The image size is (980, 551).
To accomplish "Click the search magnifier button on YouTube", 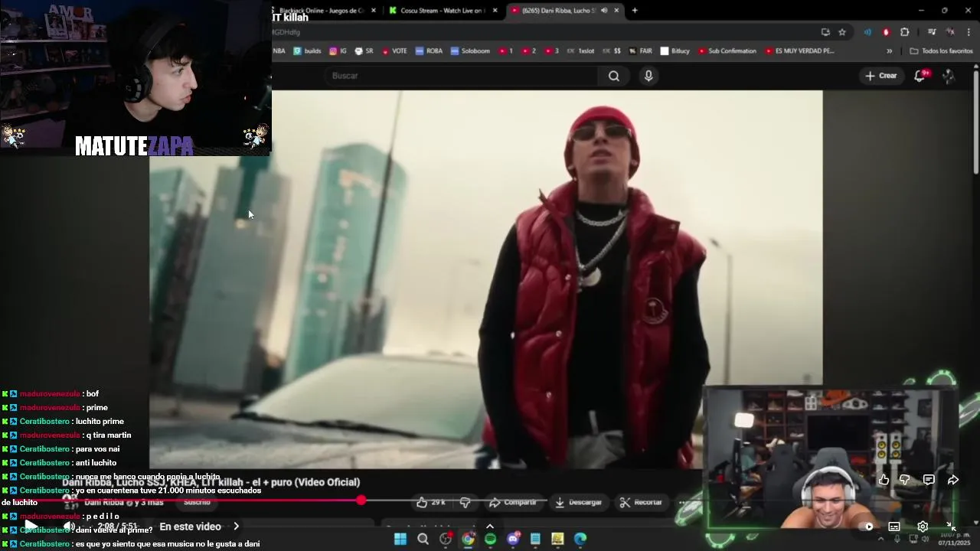I will [613, 76].
